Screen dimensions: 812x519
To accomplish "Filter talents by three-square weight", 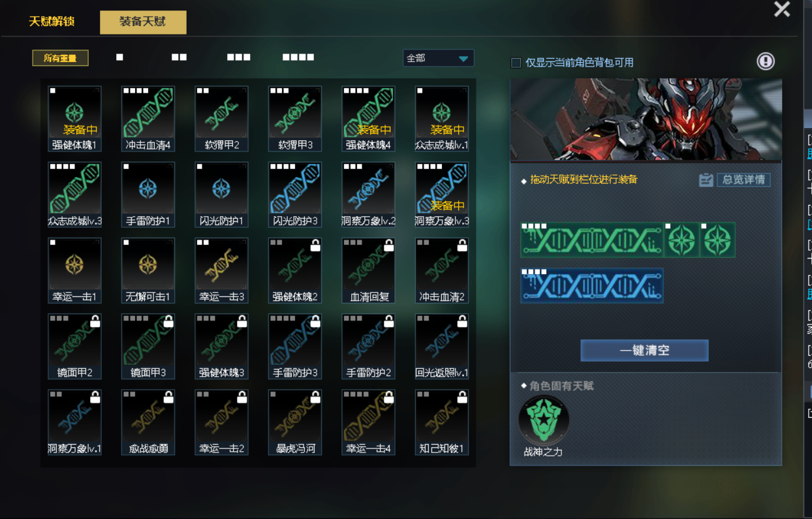I will (239, 57).
